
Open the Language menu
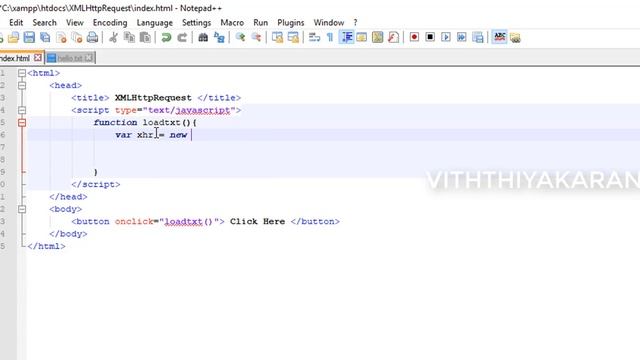[155, 22]
